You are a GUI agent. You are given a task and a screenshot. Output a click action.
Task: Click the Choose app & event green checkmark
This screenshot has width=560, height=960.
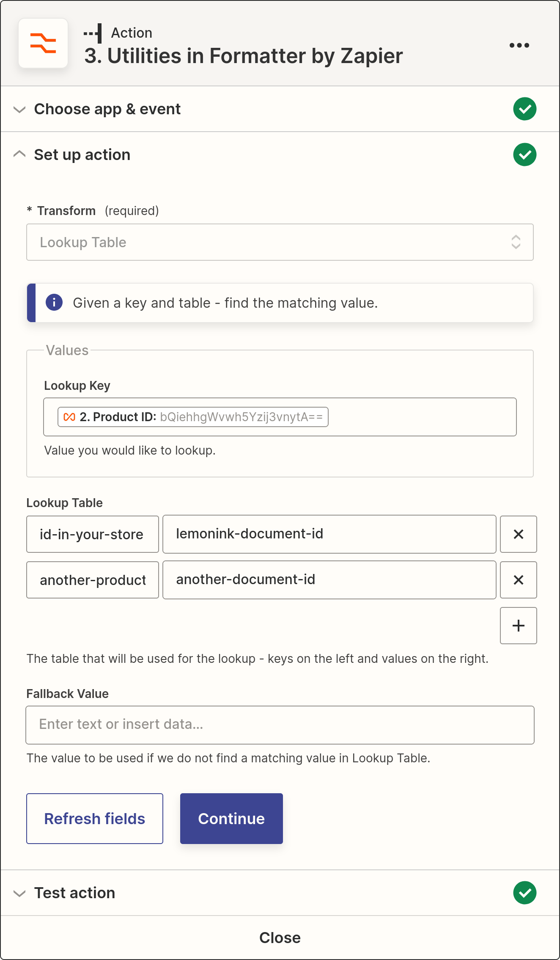[x=524, y=109]
